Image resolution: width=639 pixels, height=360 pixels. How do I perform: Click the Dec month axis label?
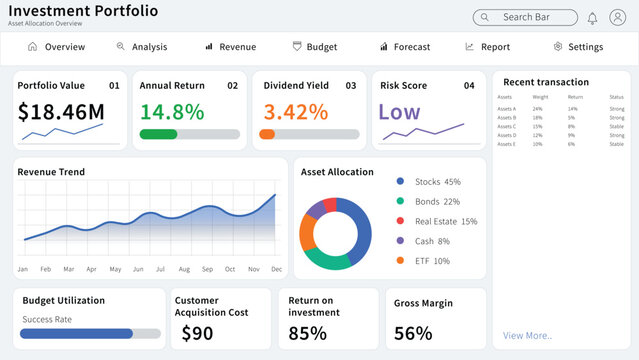277,269
